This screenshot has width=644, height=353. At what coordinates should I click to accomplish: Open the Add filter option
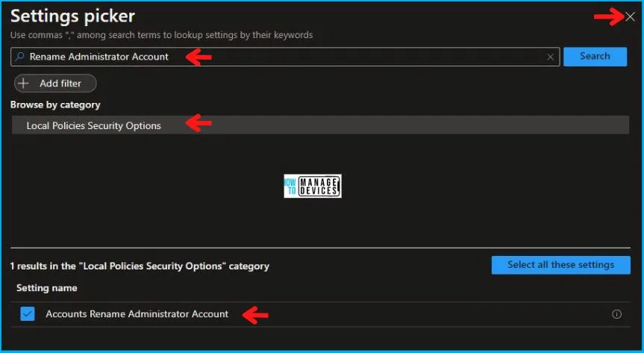(x=55, y=84)
